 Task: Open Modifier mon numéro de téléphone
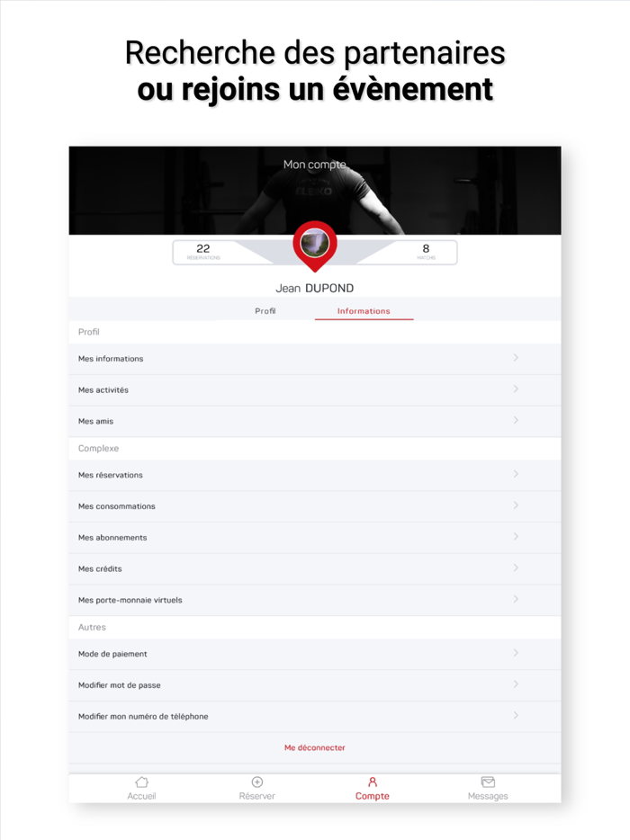(315, 716)
